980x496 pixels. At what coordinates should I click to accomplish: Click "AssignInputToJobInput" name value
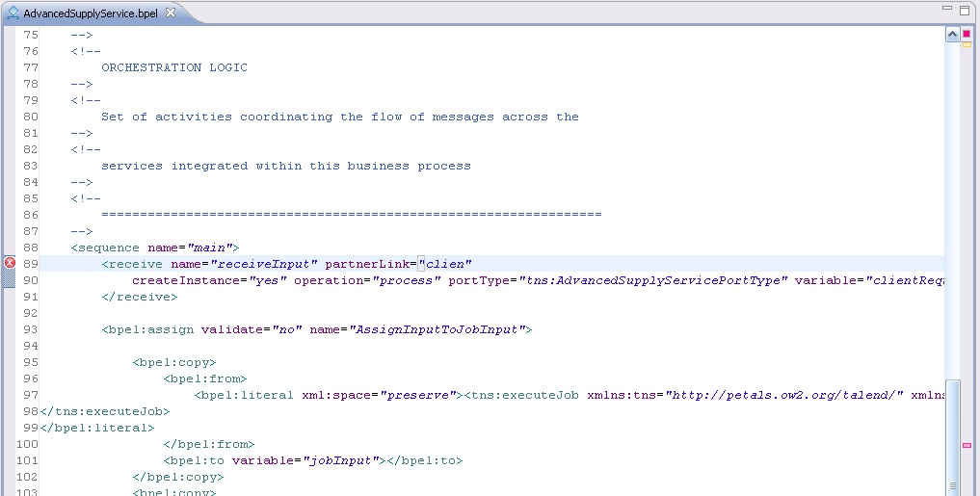[x=440, y=329]
